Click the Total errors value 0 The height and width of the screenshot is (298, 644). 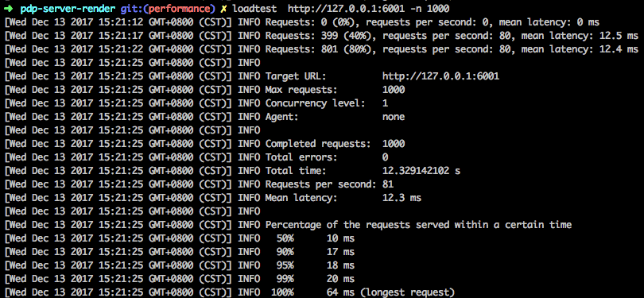385,157
